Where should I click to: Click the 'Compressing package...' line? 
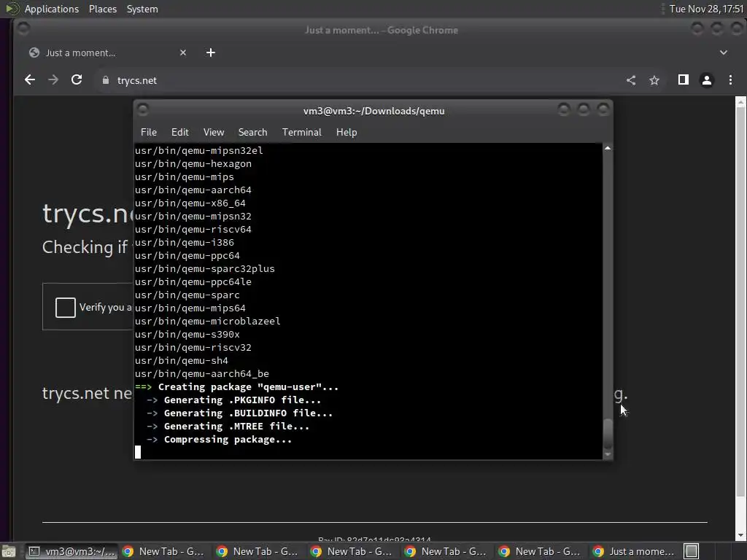[228, 440]
